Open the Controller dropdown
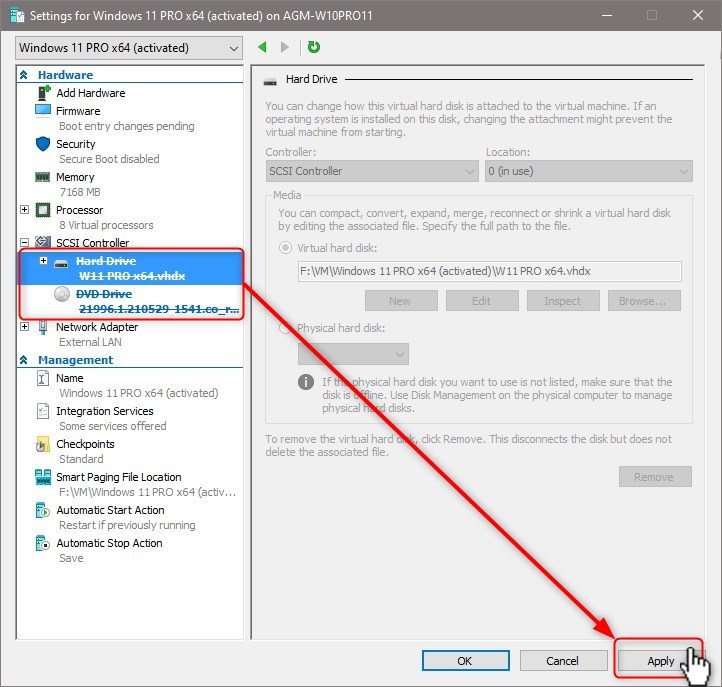The image size is (722, 687). coord(372,171)
